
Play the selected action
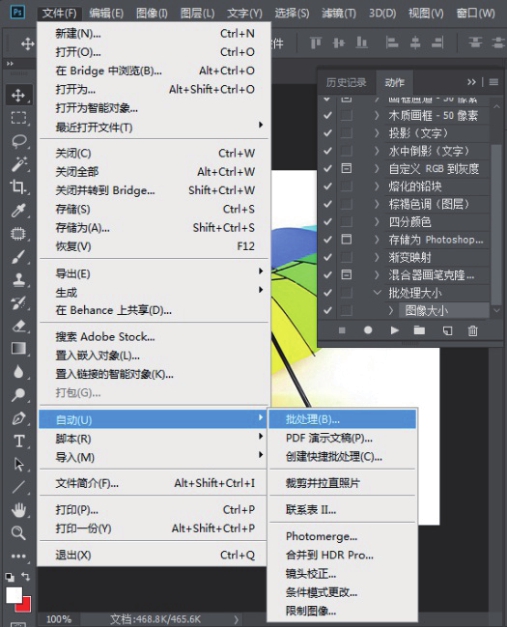[394, 330]
